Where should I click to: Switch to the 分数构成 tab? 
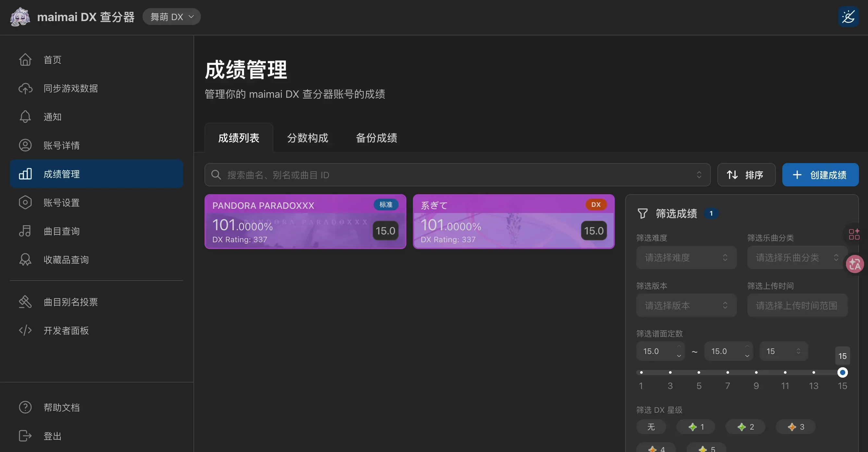[308, 138]
